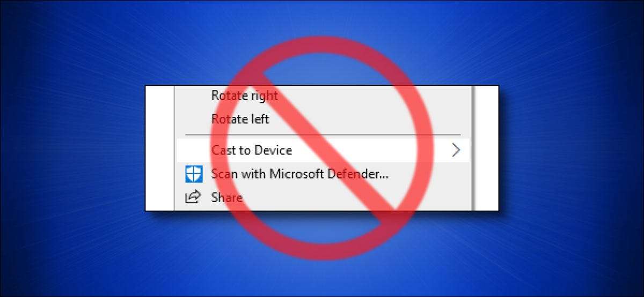644x297 pixels.
Task: Select Rotate right from context menu
Action: click(x=245, y=95)
